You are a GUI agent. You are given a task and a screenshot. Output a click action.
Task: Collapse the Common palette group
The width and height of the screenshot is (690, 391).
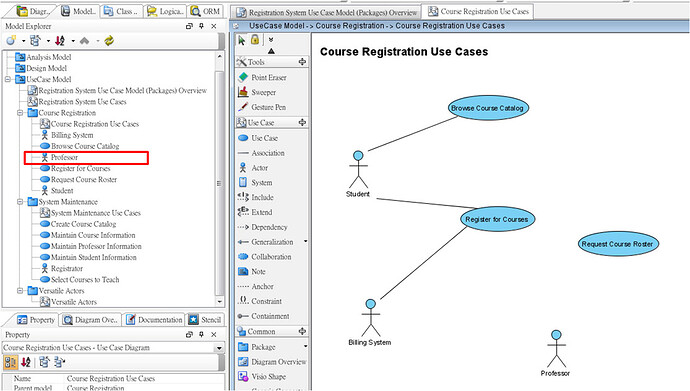(x=302, y=332)
